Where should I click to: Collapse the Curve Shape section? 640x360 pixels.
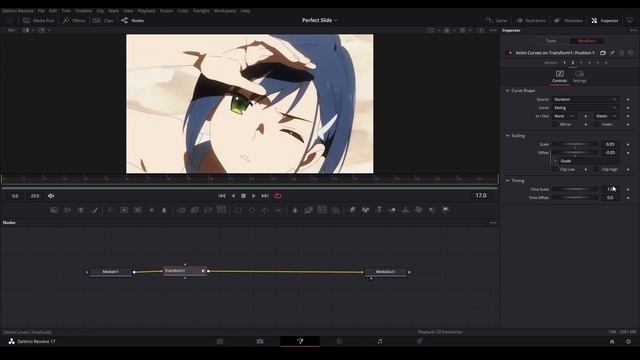tap(507, 91)
